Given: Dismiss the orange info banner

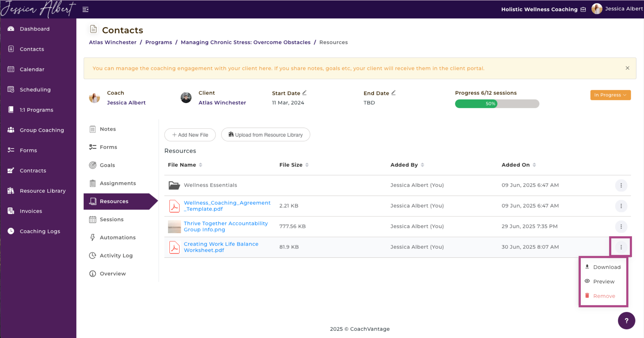Looking at the screenshot, I should tap(627, 68).
